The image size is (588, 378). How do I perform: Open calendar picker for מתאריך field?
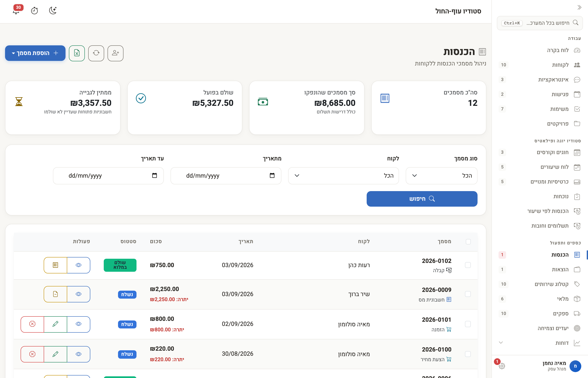pyautogui.click(x=272, y=176)
